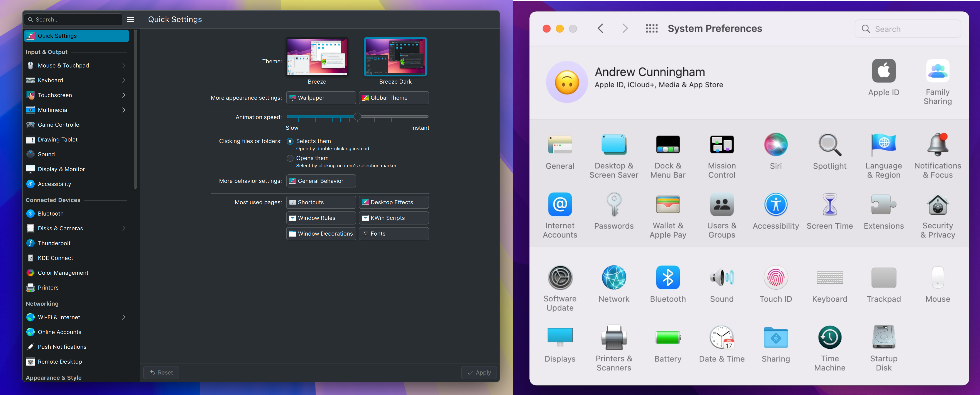Select 'Opens them' radio option

(x=290, y=158)
